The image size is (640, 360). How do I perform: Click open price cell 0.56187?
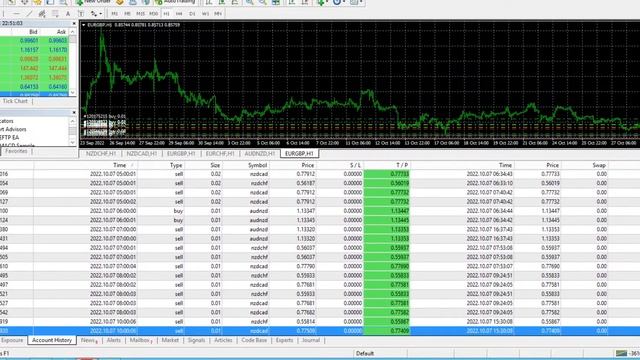306,183
